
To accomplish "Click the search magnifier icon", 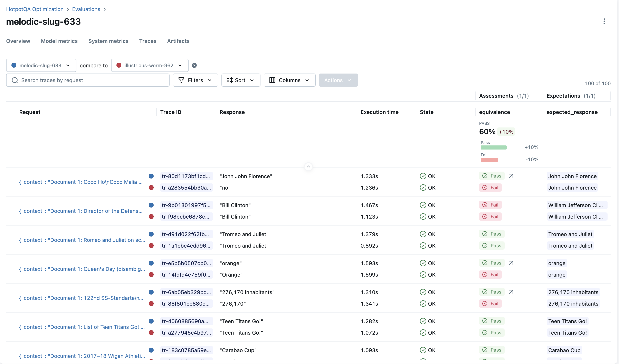I will (15, 80).
